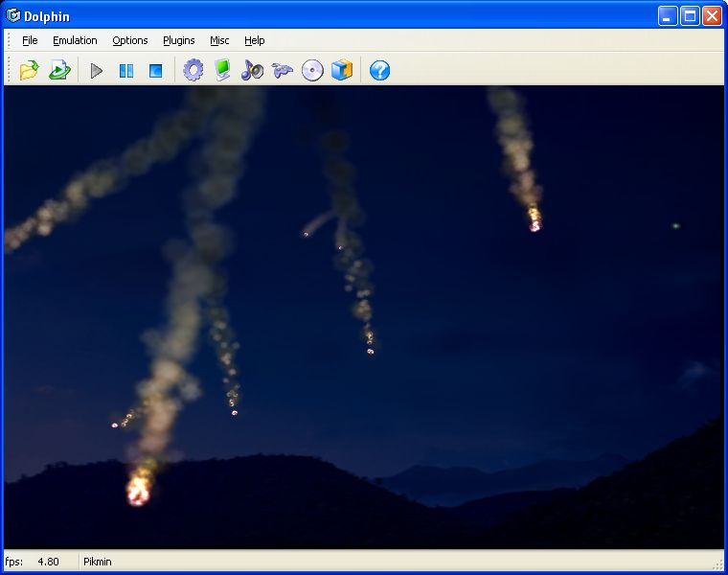Stop emulation with the Stop button
728x575 pixels.
[x=155, y=71]
